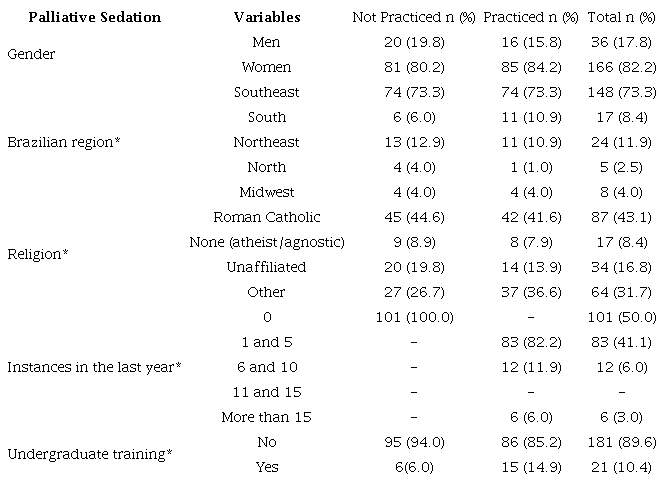Click the Gender row label
665x483 pixels.
(x=31, y=54)
